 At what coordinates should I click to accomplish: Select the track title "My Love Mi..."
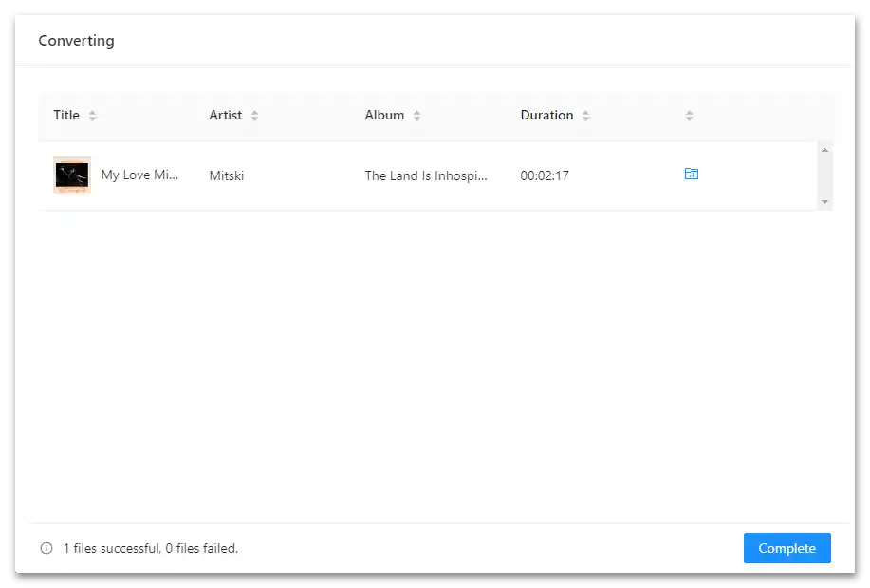pos(139,175)
